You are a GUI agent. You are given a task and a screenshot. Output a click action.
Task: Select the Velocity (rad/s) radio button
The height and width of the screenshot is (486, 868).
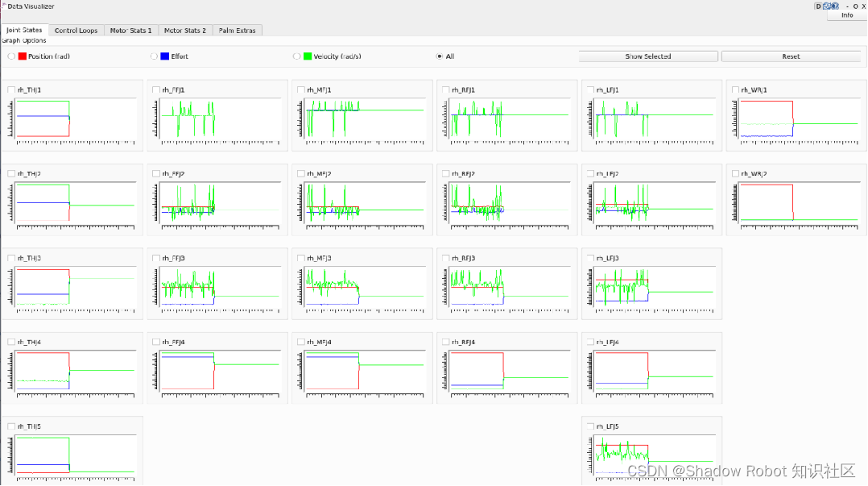click(296, 56)
